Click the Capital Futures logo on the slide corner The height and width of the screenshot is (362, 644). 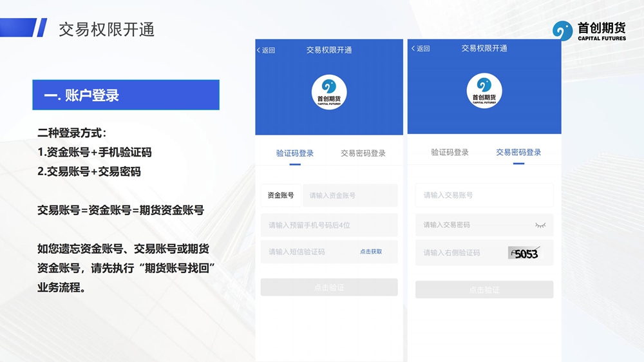pyautogui.click(x=589, y=30)
